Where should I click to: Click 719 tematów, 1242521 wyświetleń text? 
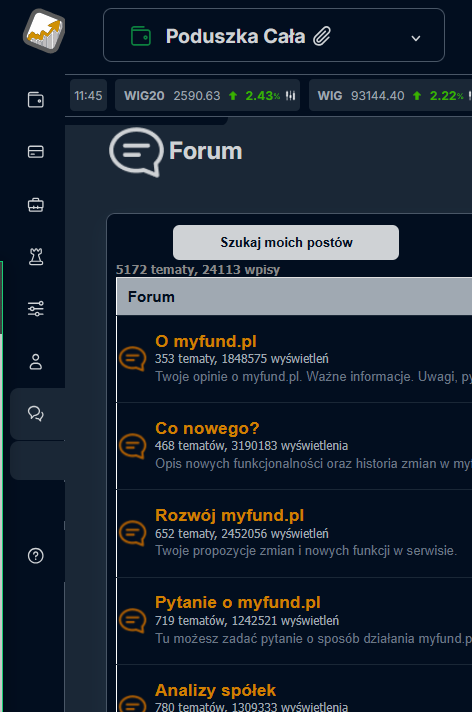pos(247,621)
